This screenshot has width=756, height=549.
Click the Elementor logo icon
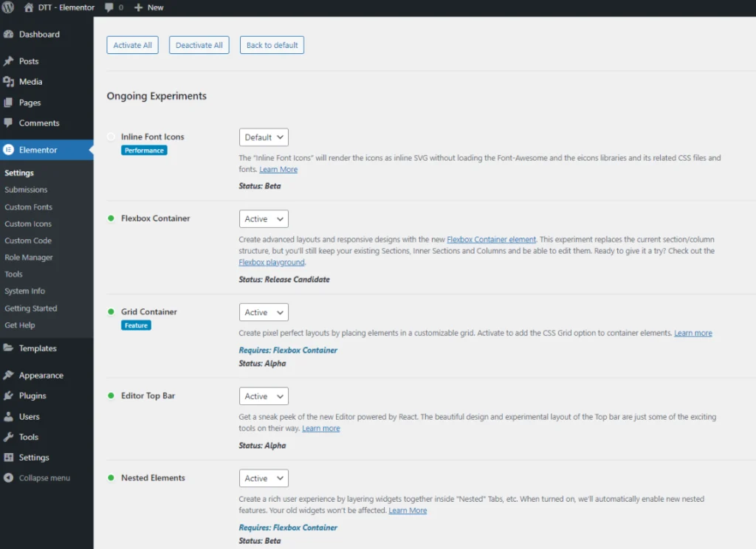pos(8,150)
